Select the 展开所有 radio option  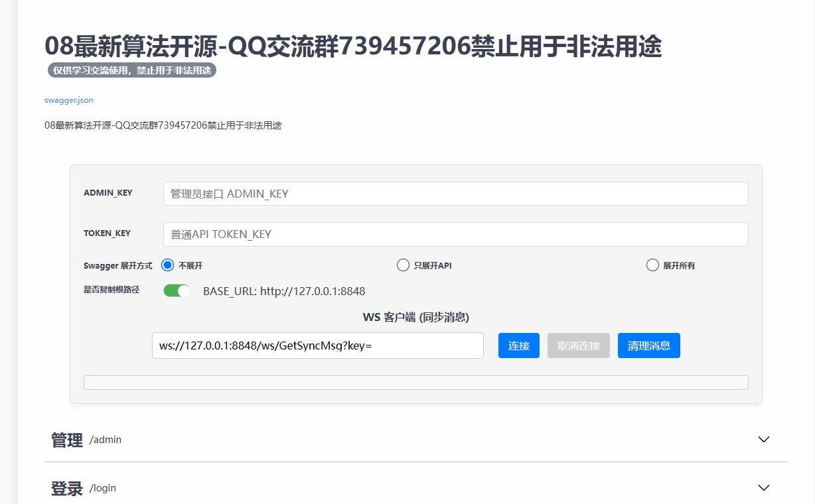click(652, 265)
